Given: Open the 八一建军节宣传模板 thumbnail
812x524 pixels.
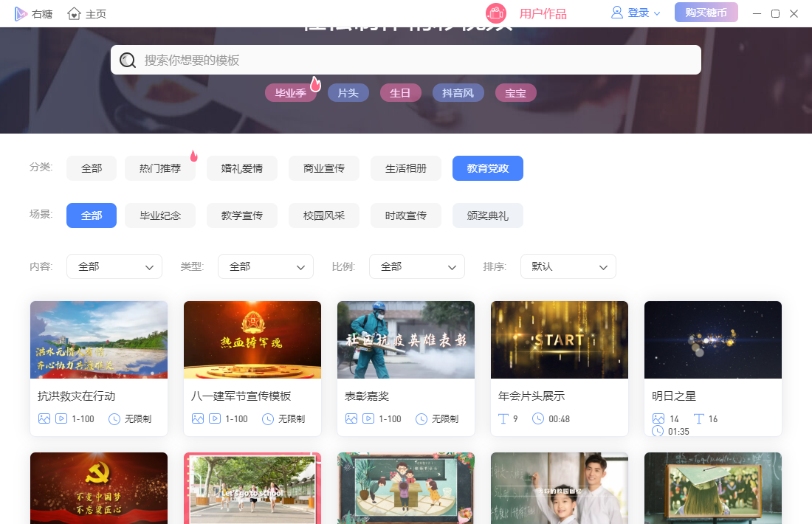Looking at the screenshot, I should coord(252,339).
